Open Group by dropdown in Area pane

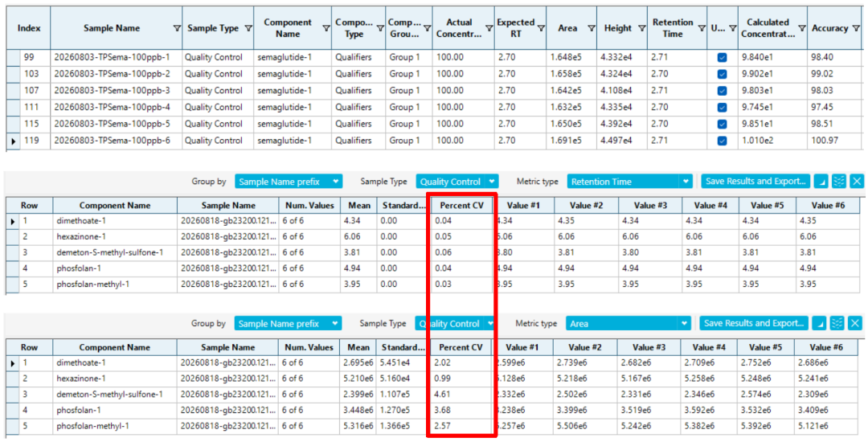pyautogui.click(x=288, y=323)
